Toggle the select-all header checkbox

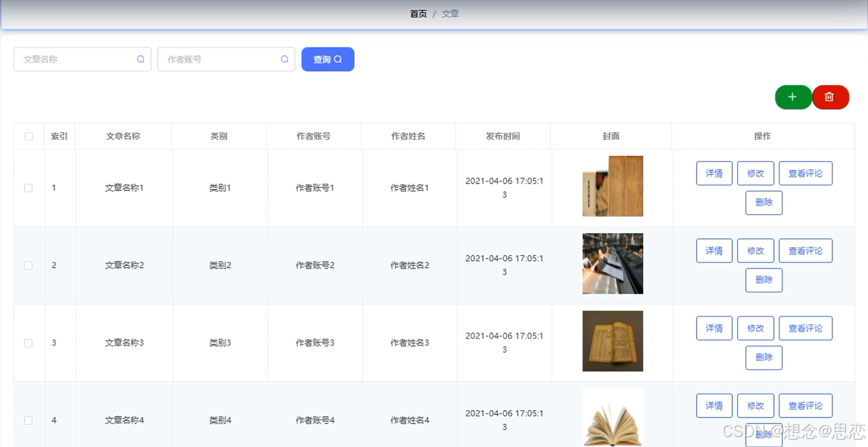29,136
